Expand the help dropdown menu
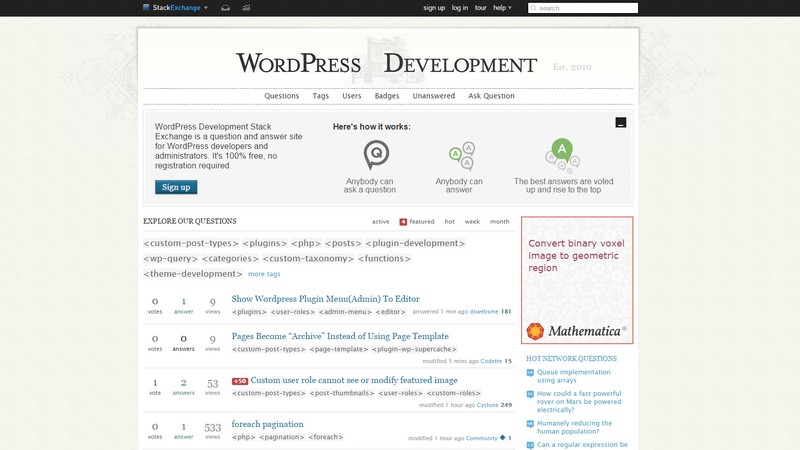The height and width of the screenshot is (450, 800). pos(502,8)
